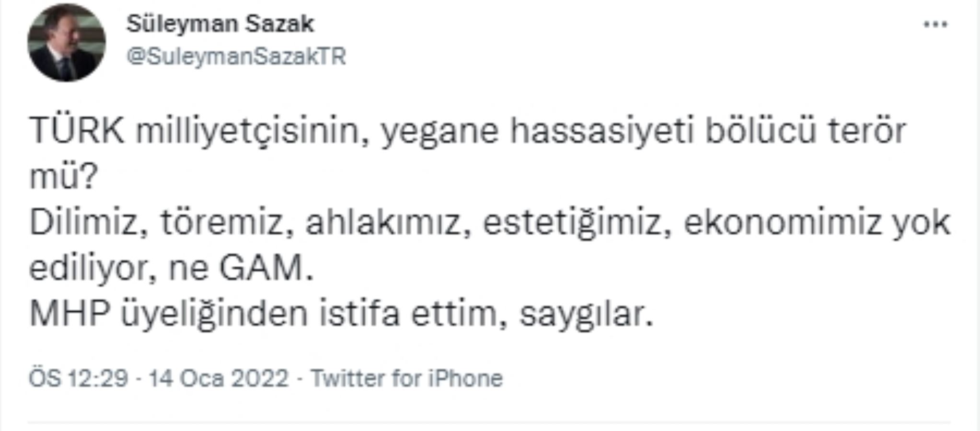The image size is (980, 431).
Task: Click the 14 Oca 2022 date
Action: click(219, 378)
